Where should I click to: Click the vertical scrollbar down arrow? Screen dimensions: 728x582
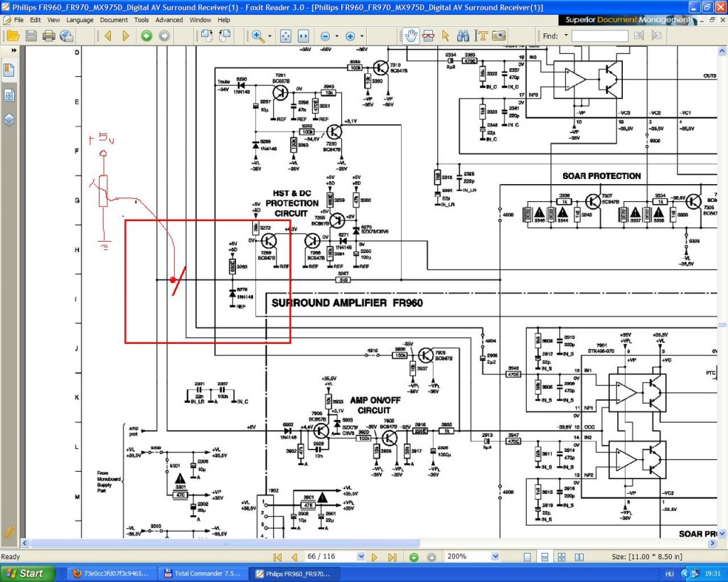point(722,533)
